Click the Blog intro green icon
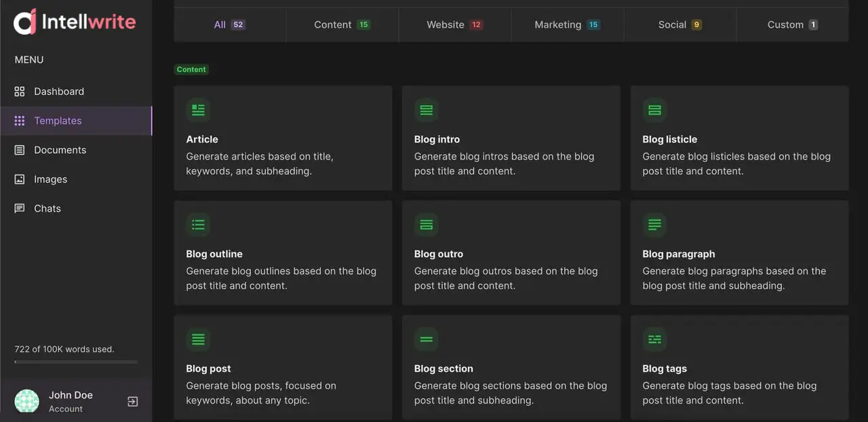Viewport: 868px width, 422px height. (426, 109)
